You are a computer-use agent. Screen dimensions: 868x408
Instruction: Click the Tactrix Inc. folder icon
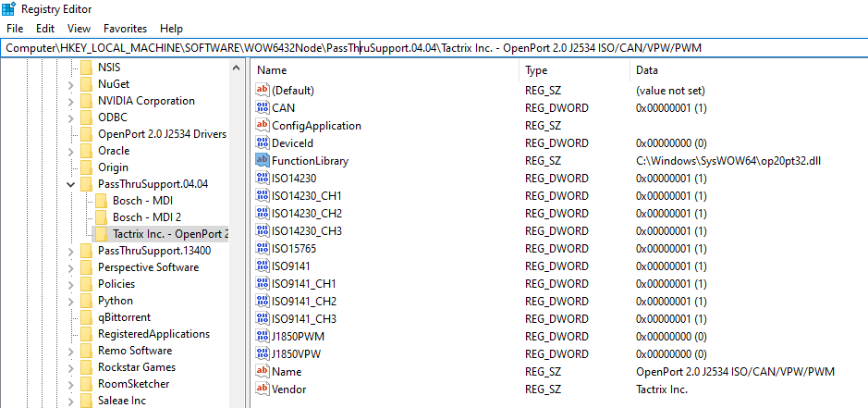[x=101, y=234]
